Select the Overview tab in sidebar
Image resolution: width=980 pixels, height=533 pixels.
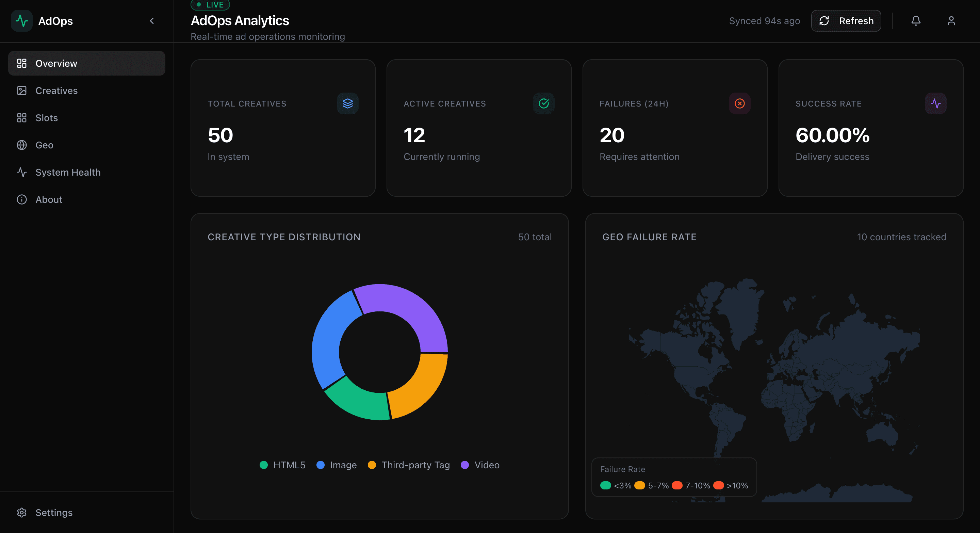coord(56,63)
